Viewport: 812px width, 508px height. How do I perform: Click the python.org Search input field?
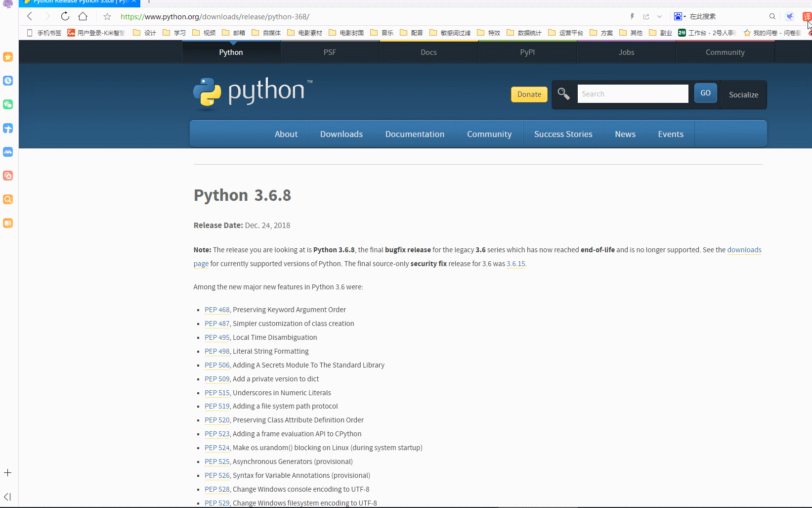633,93
